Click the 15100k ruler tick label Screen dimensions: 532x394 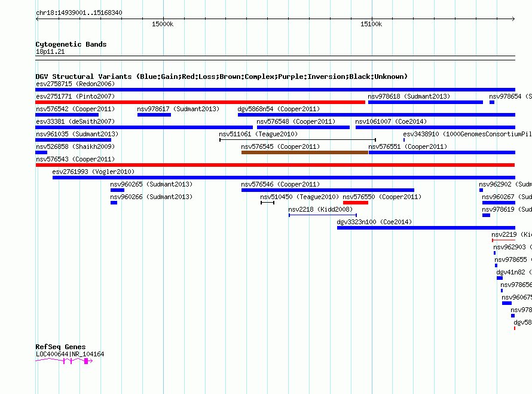coord(371,24)
